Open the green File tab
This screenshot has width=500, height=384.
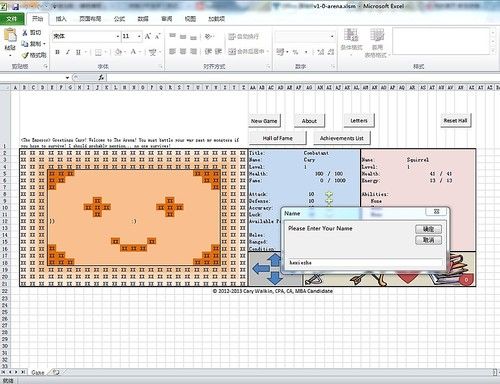pos(12,19)
